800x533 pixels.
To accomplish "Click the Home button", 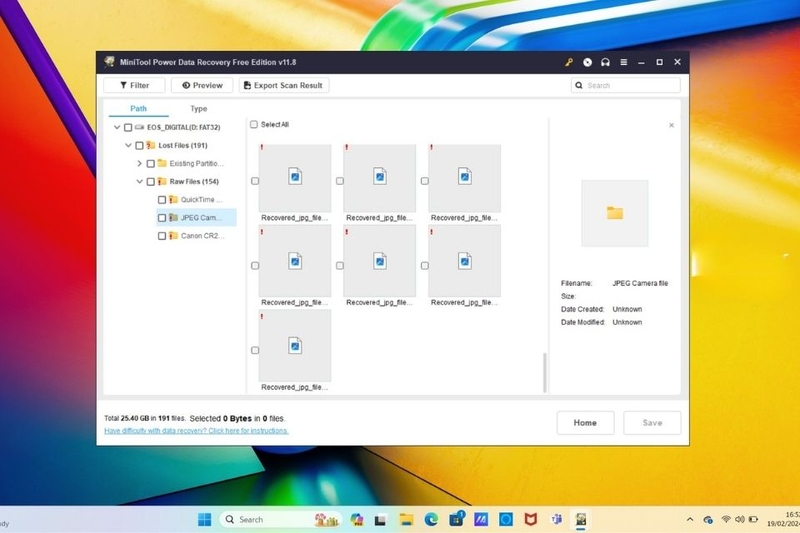I will click(585, 423).
